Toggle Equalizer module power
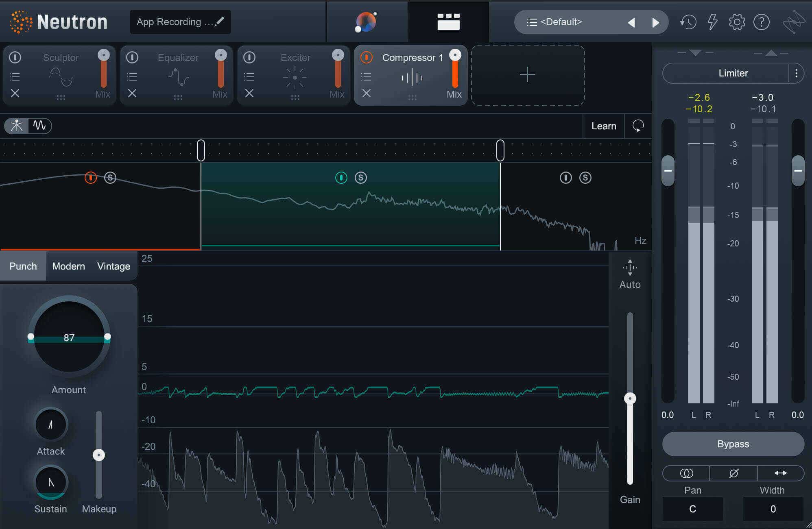This screenshot has width=812, height=529. [x=132, y=57]
